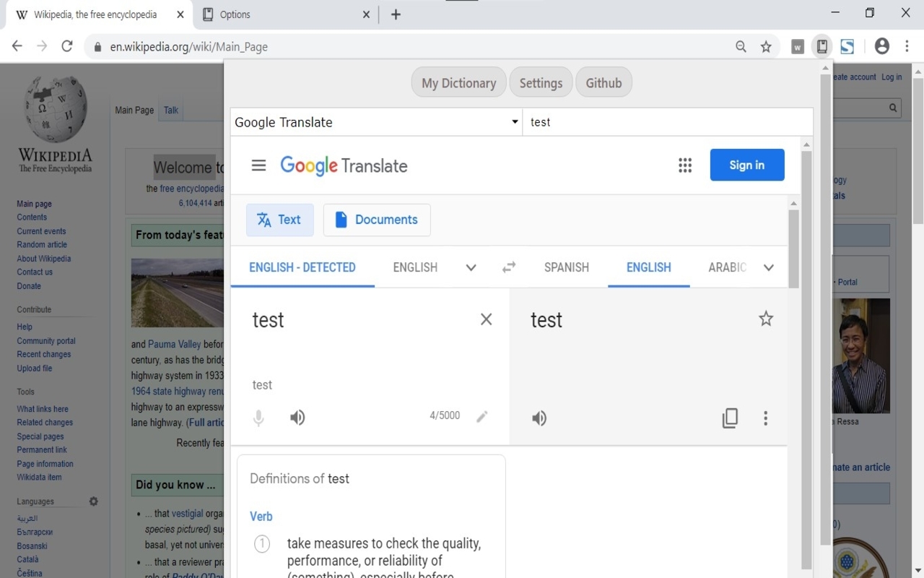Open the Wikipedia Main Page tab
The width and height of the screenshot is (924, 578).
(134, 111)
